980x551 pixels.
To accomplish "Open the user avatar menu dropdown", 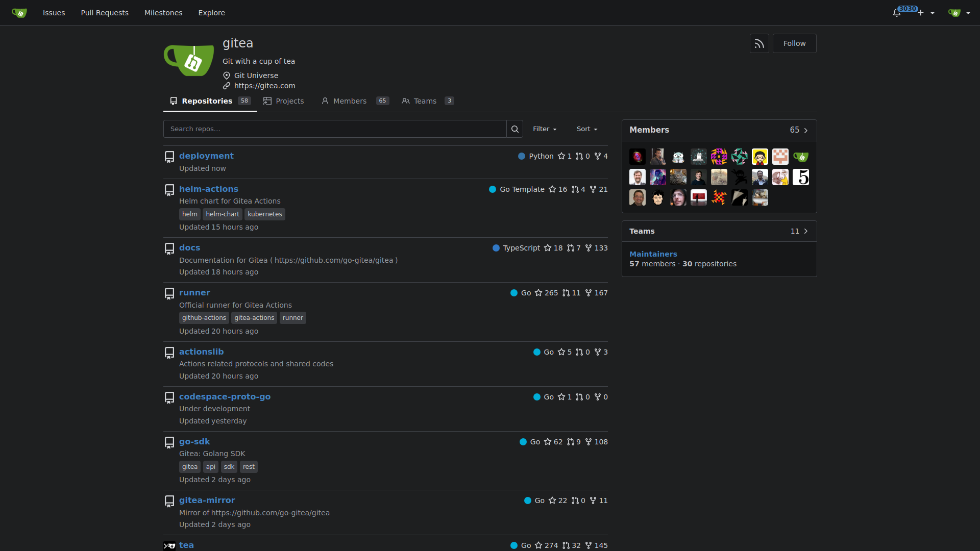I will [959, 13].
